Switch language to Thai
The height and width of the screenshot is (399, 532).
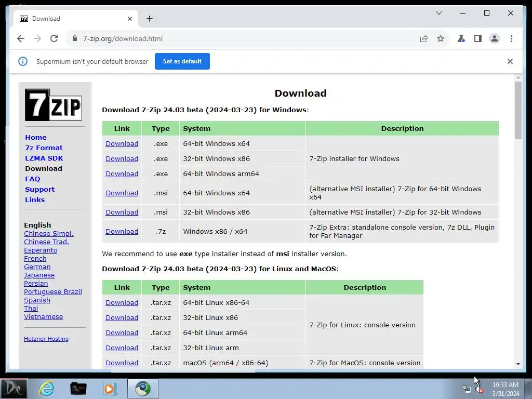click(31, 309)
